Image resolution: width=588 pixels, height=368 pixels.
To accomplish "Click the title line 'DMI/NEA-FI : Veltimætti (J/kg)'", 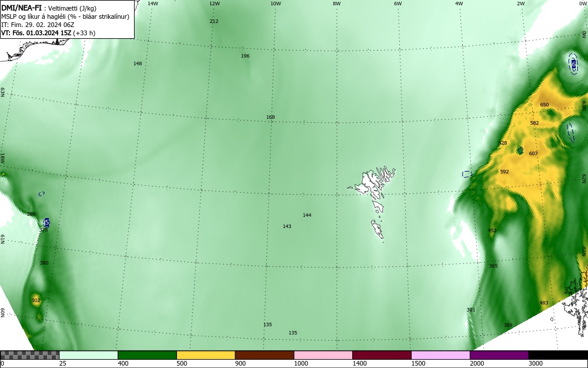I will [49, 8].
